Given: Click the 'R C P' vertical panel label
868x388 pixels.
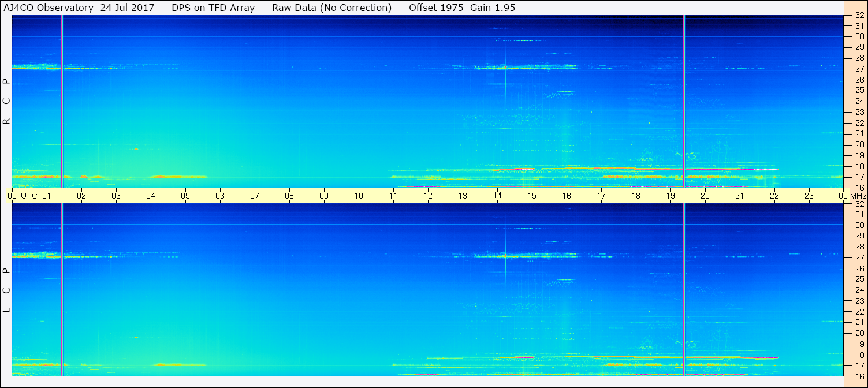Looking at the screenshot, I should 6,101.
